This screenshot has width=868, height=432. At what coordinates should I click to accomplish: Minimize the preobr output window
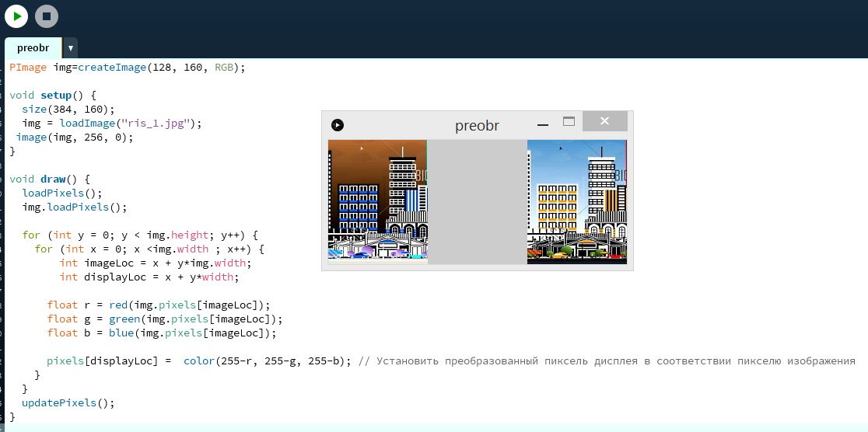543,125
